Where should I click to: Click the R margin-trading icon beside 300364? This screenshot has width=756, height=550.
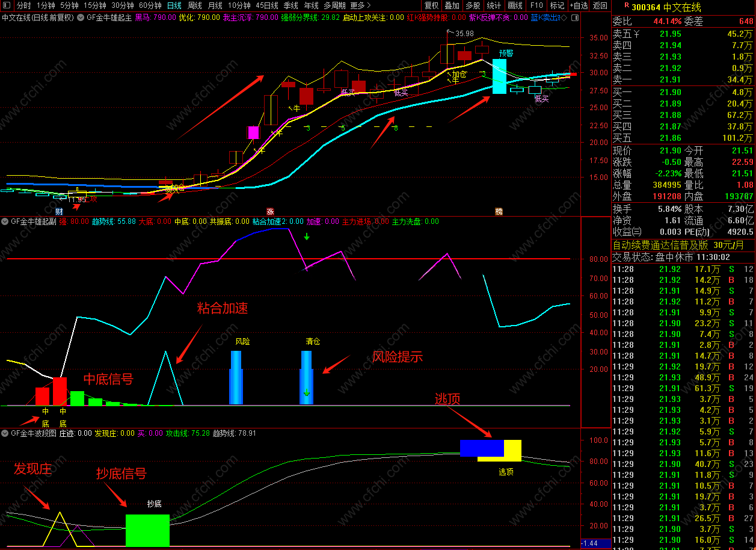pos(627,5)
